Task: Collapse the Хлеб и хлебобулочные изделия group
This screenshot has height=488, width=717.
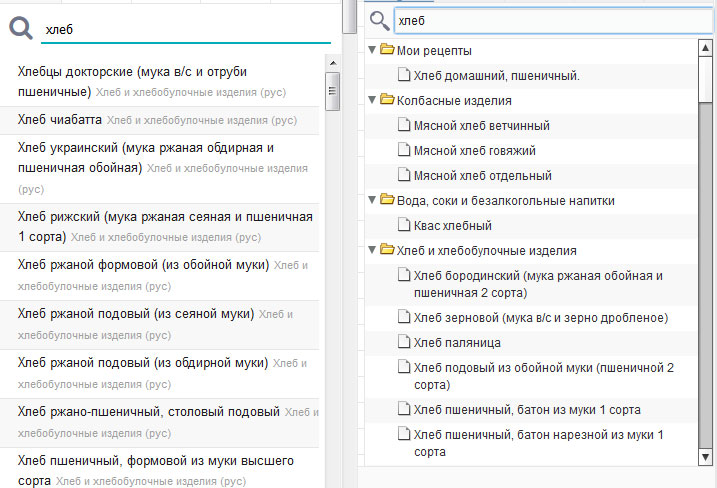Action: (x=373, y=250)
